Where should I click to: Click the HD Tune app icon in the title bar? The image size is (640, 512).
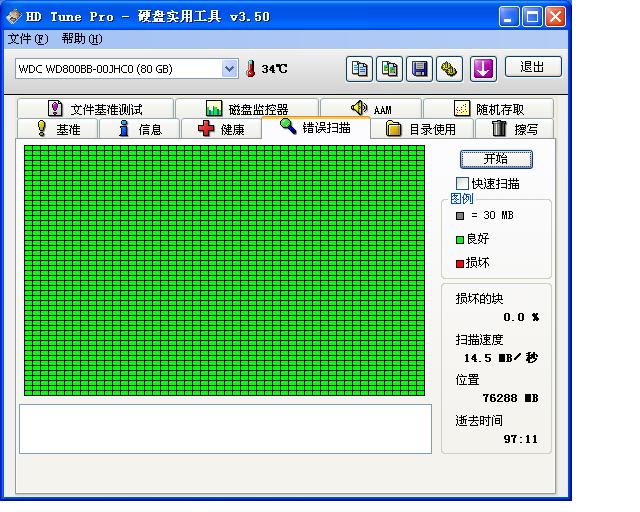click(x=14, y=16)
